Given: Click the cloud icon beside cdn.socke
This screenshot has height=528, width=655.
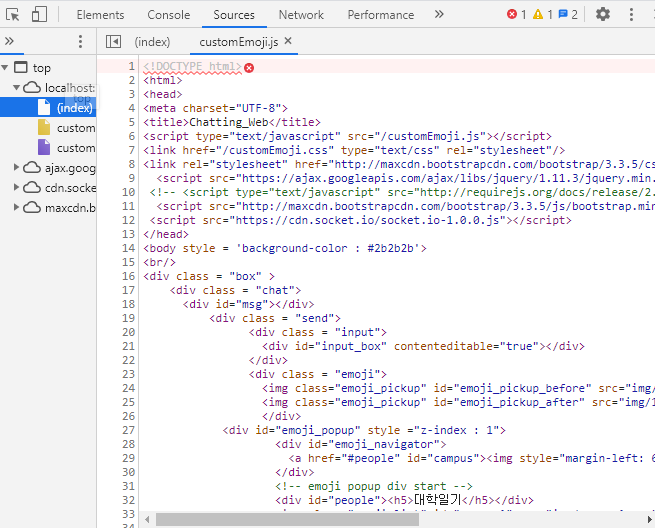Looking at the screenshot, I should pos(32,187).
